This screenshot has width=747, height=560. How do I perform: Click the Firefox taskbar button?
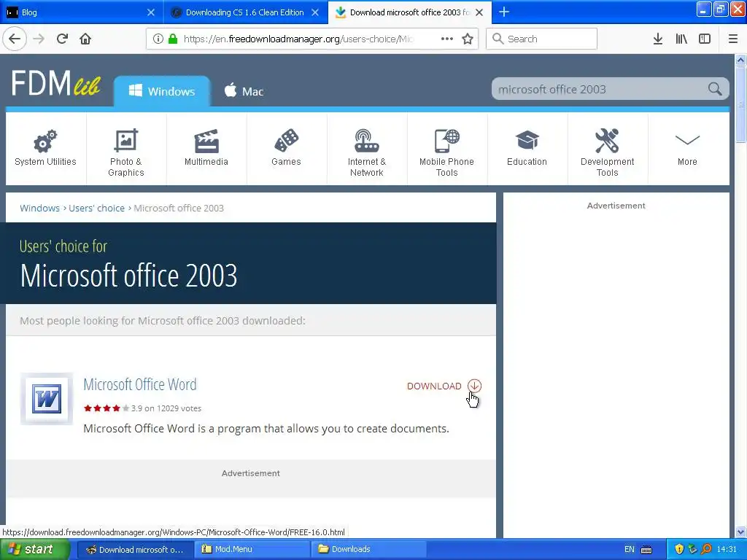(135, 549)
